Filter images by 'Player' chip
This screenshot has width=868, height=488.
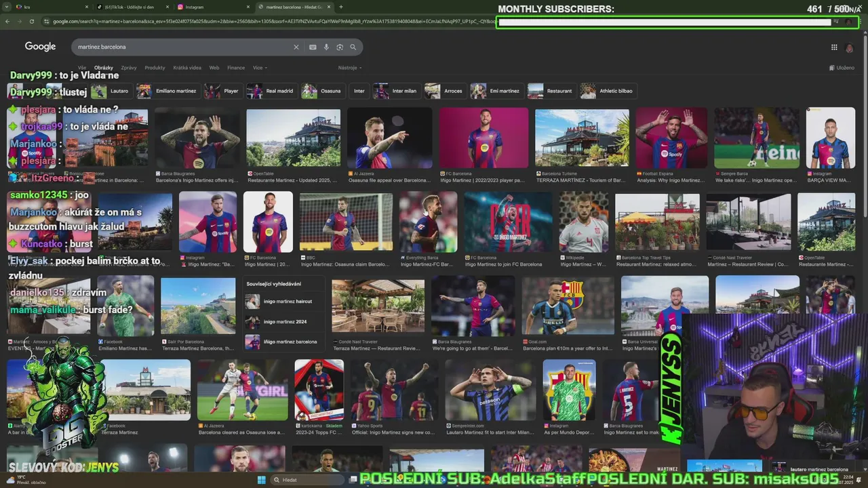tap(223, 91)
